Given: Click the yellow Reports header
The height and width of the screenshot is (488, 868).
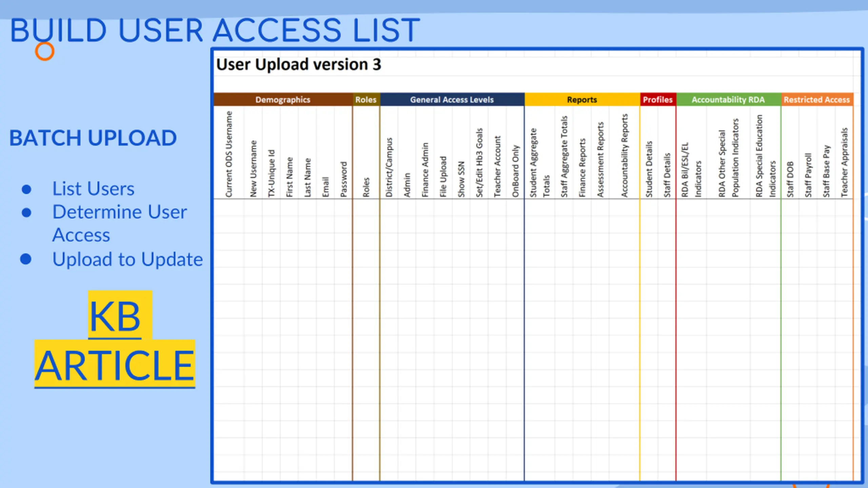Looking at the screenshot, I should [x=582, y=100].
